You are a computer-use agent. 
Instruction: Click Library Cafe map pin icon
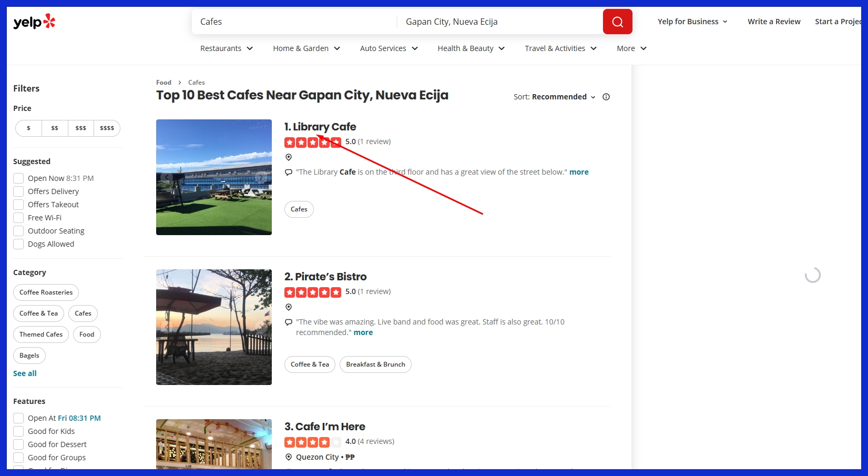pyautogui.click(x=288, y=157)
